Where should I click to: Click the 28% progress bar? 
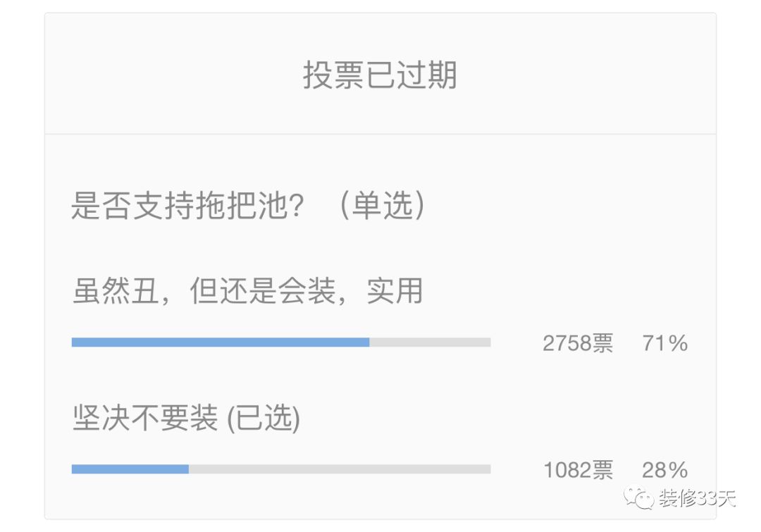pyautogui.click(x=281, y=469)
